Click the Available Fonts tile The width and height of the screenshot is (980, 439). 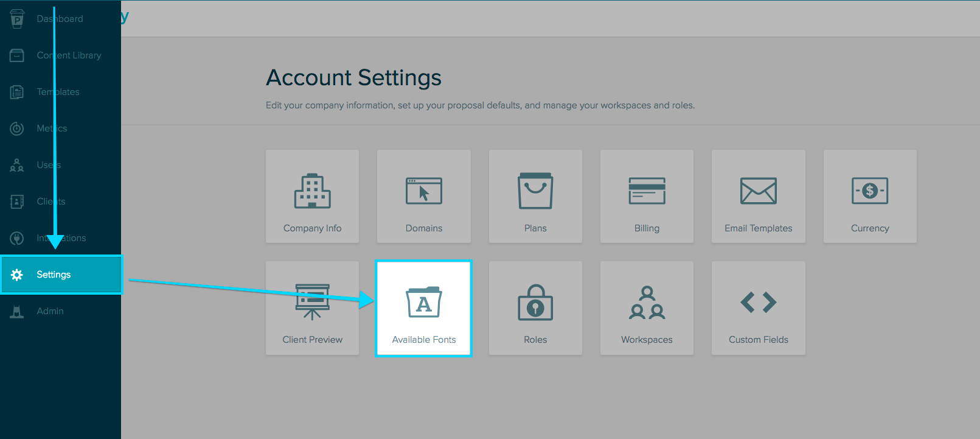pyautogui.click(x=423, y=308)
